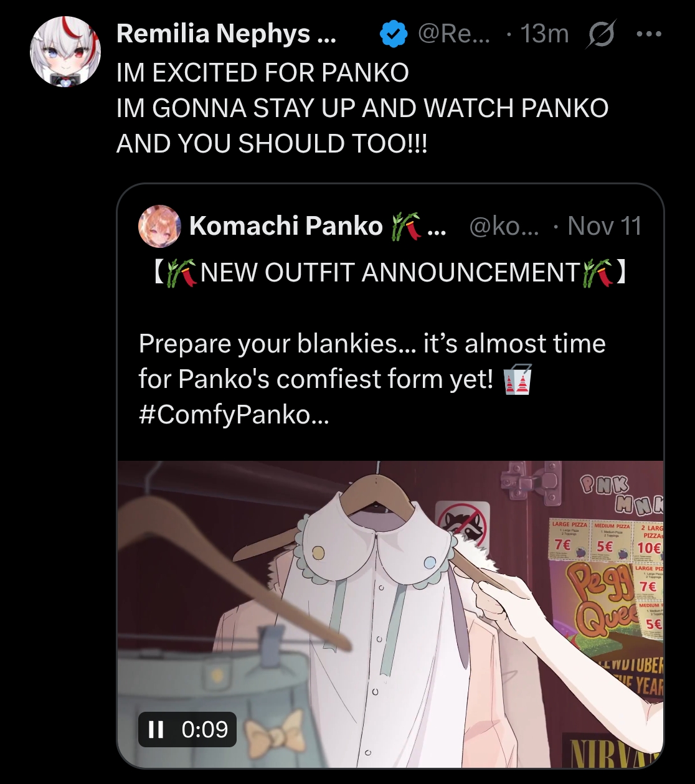Click the Remilia Nephys display name
Viewport: 695px width, 784px height.
pos(226,34)
